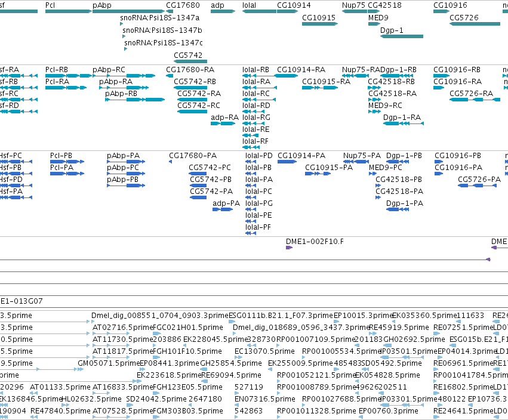
Task: Select the adp gene arrow glyph
Action: (x=223, y=11)
